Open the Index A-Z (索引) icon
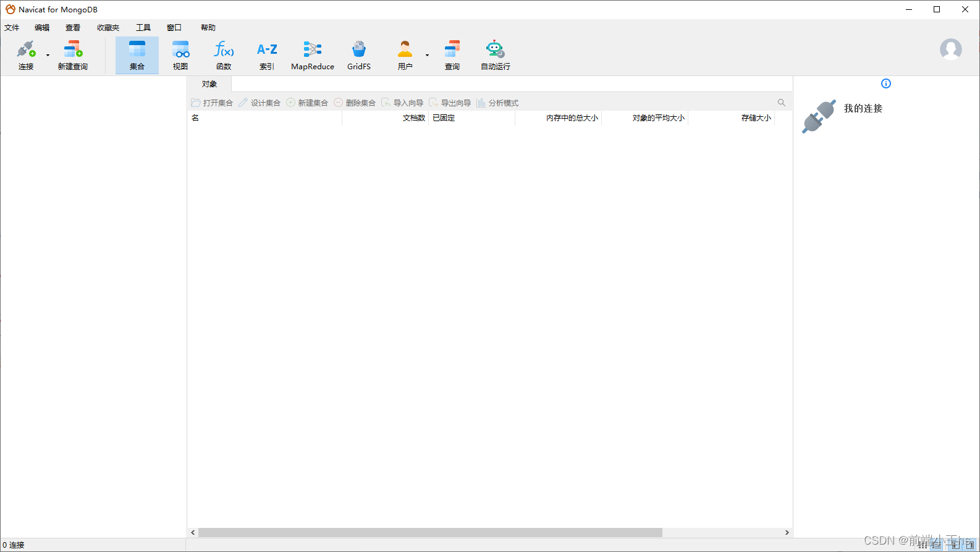 (267, 49)
